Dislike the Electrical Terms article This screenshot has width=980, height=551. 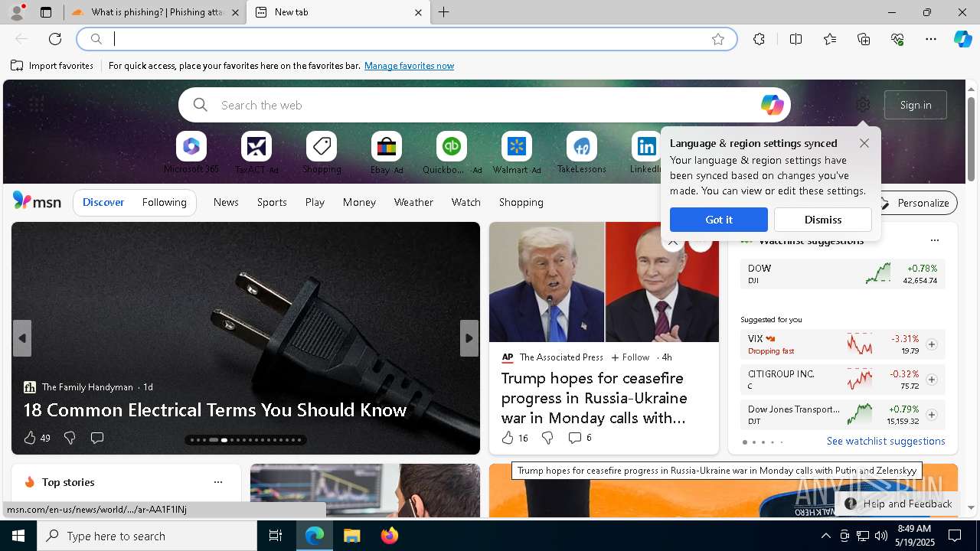tap(70, 438)
